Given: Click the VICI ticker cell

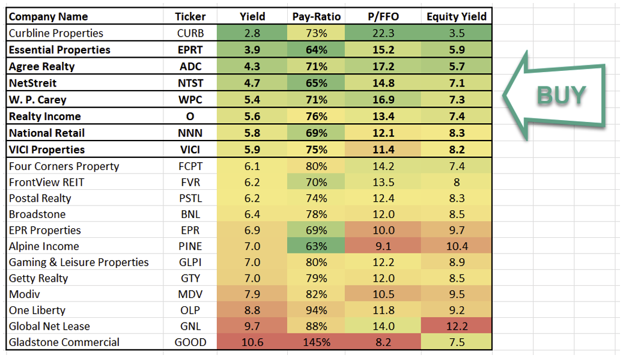Looking at the screenshot, I should pos(190,150).
